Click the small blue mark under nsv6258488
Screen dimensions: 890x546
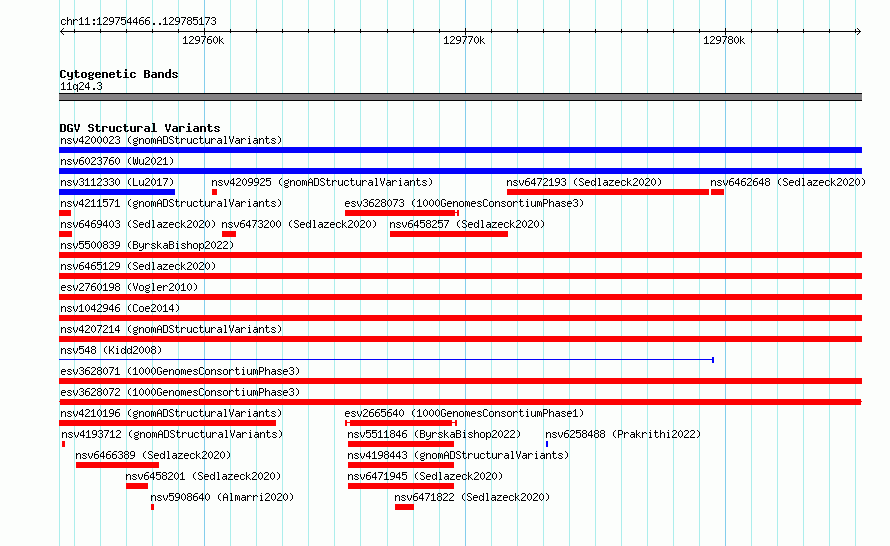(x=547, y=444)
